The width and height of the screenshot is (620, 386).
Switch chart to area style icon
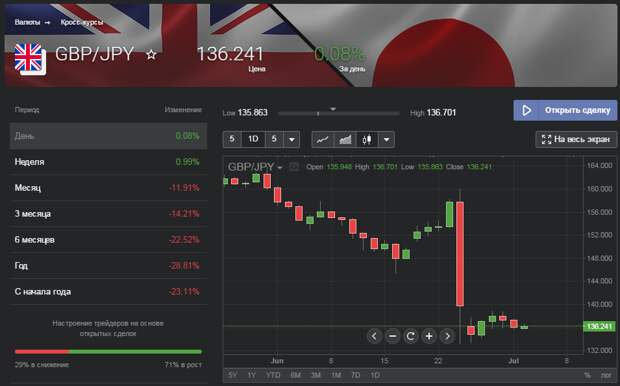[x=345, y=139]
